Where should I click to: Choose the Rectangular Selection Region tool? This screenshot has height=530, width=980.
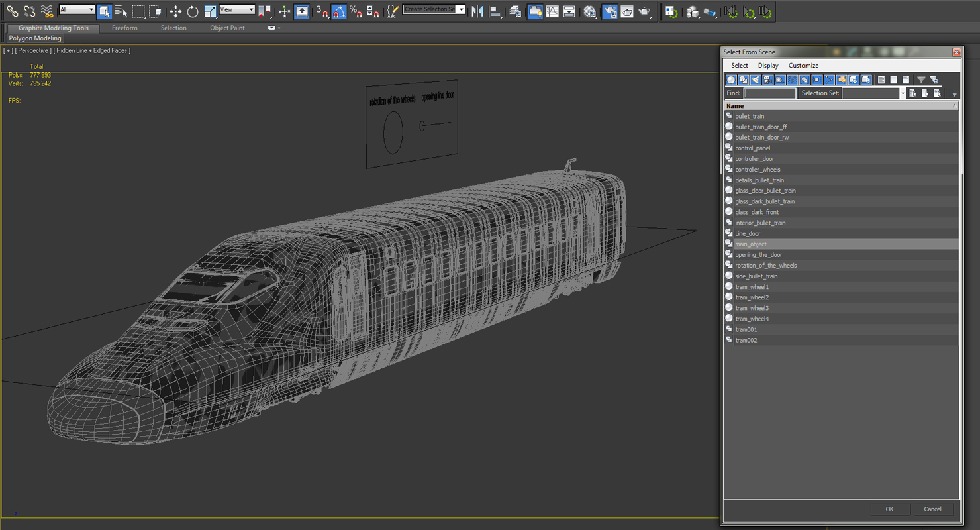pos(138,11)
